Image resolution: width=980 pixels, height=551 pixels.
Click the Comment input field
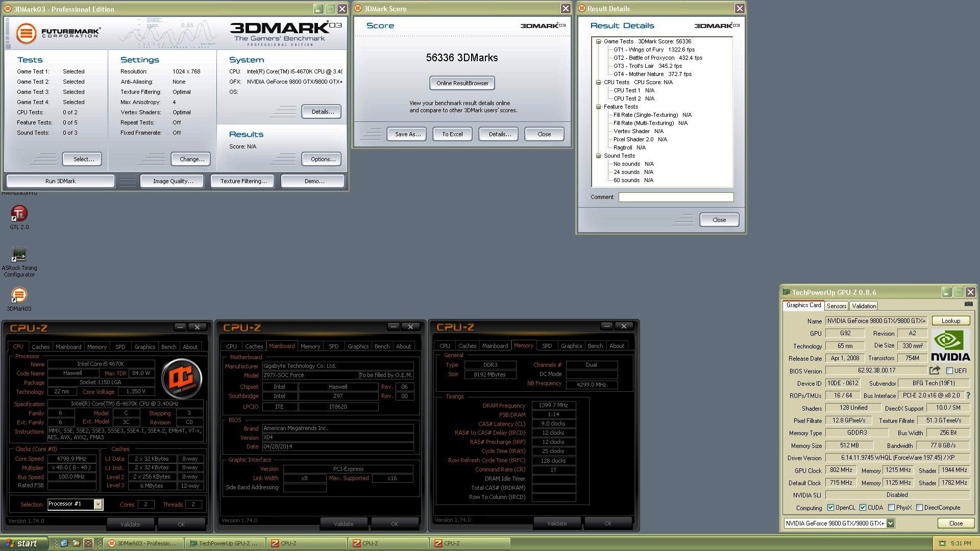point(676,197)
